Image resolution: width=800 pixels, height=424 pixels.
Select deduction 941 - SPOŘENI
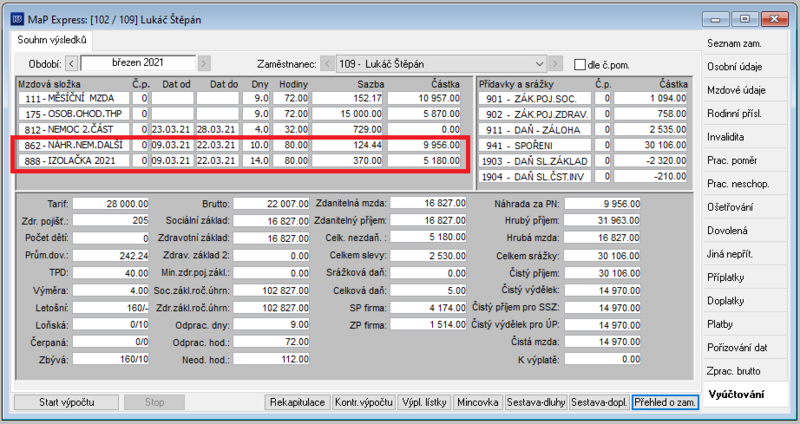click(x=583, y=145)
